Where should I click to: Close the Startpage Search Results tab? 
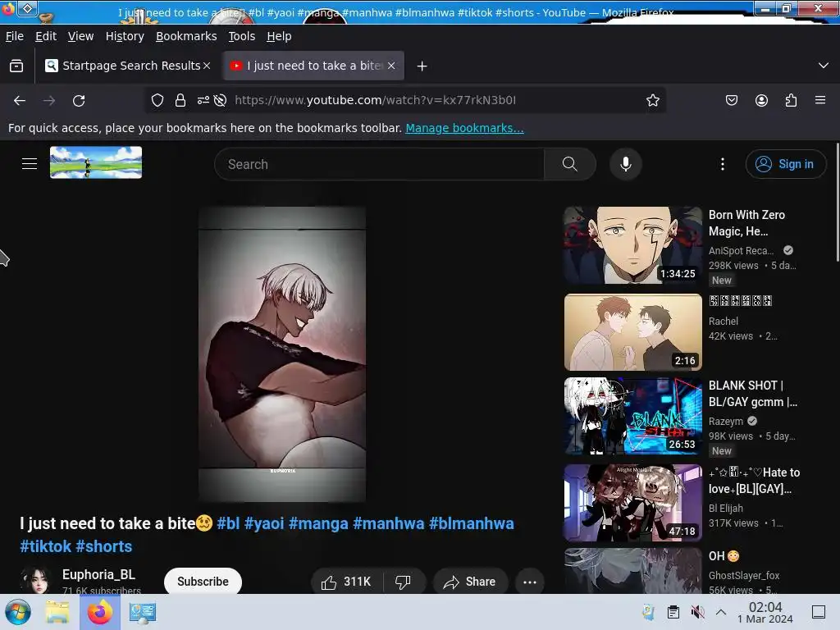(x=207, y=66)
